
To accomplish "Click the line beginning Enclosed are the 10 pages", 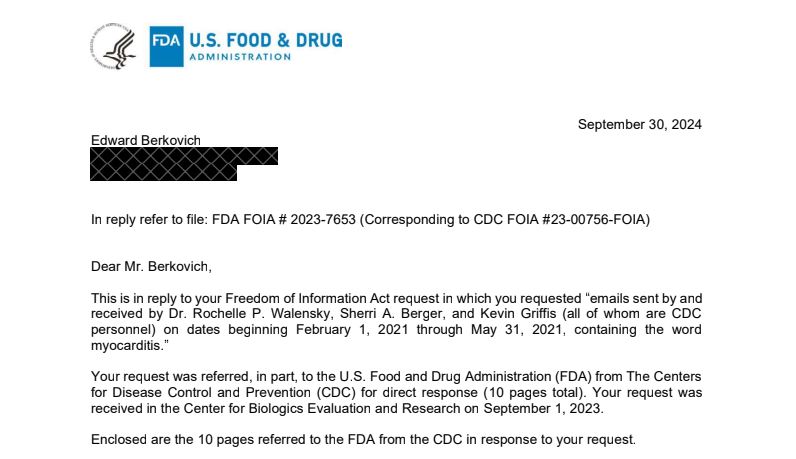I will (x=362, y=439).
